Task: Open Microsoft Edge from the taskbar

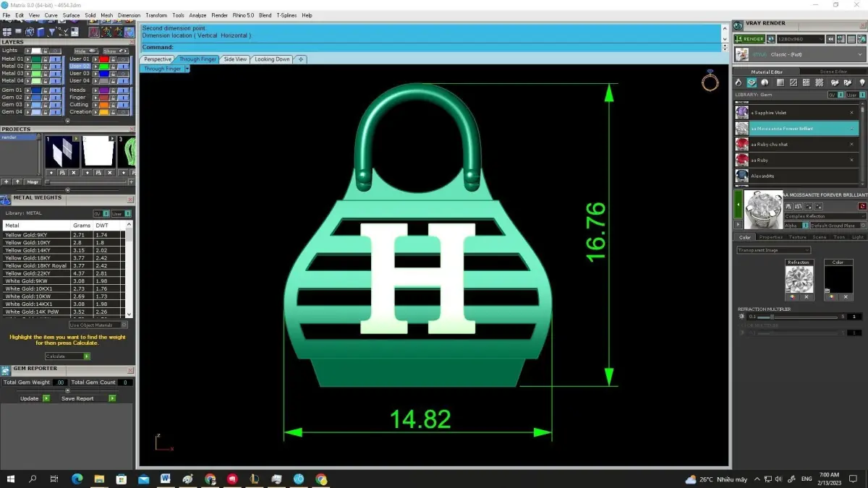Action: click(77, 479)
